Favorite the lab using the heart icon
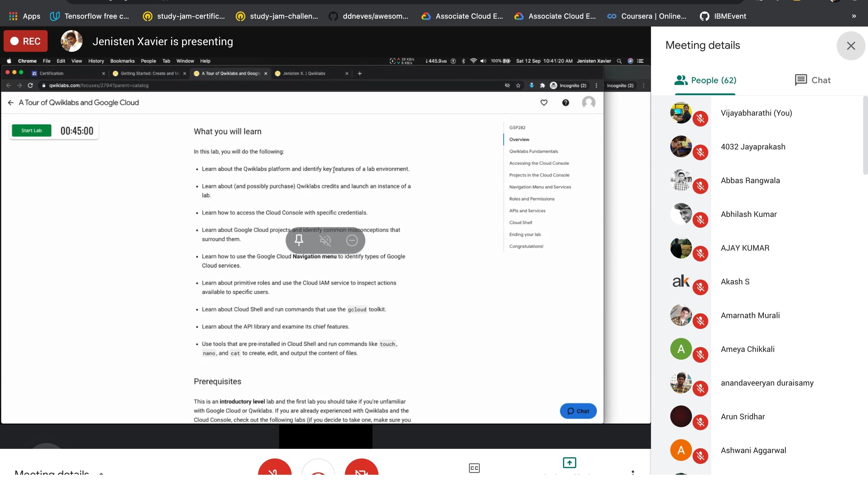 tap(544, 103)
